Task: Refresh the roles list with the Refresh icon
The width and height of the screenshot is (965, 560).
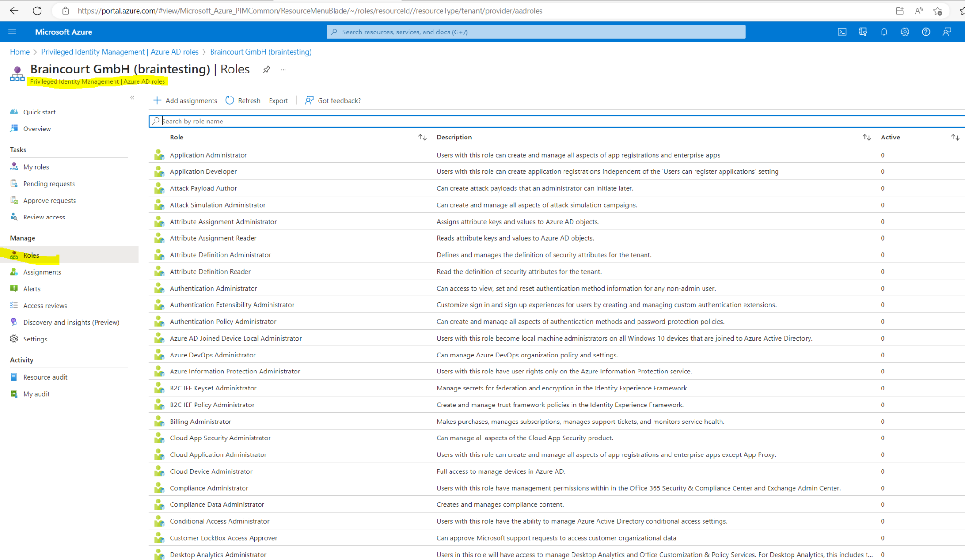Action: point(243,100)
